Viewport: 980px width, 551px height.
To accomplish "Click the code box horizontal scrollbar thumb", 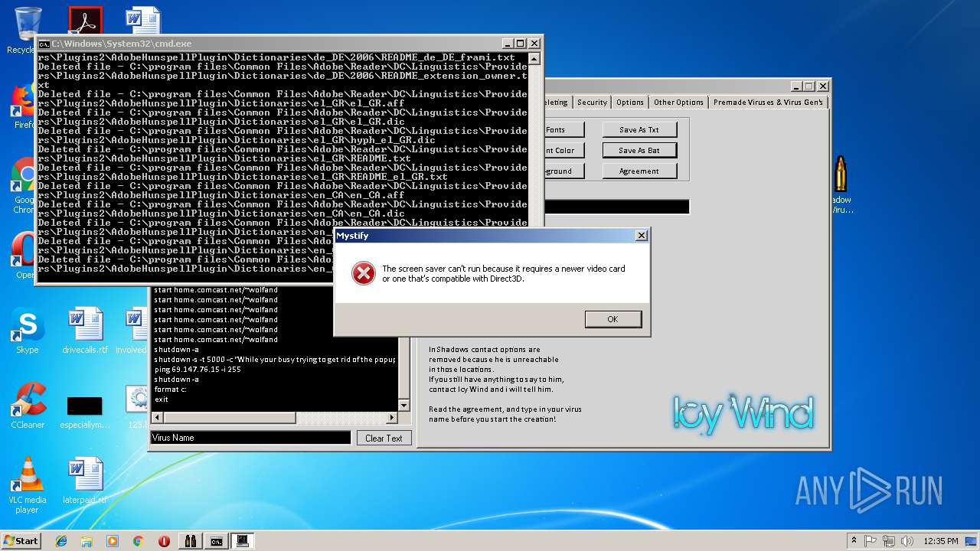I will (230, 418).
